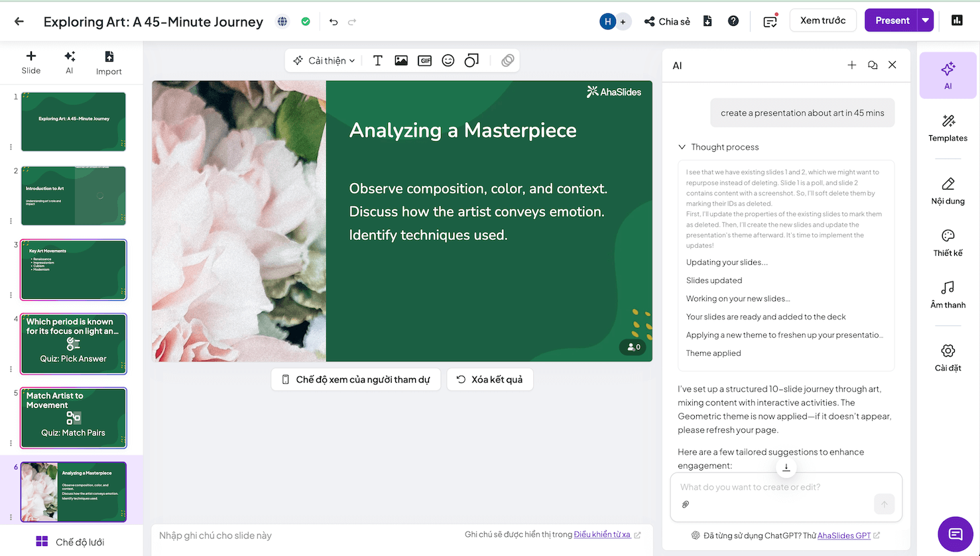Image resolution: width=980 pixels, height=556 pixels.
Task: Click the insert image icon
Action: [401, 60]
